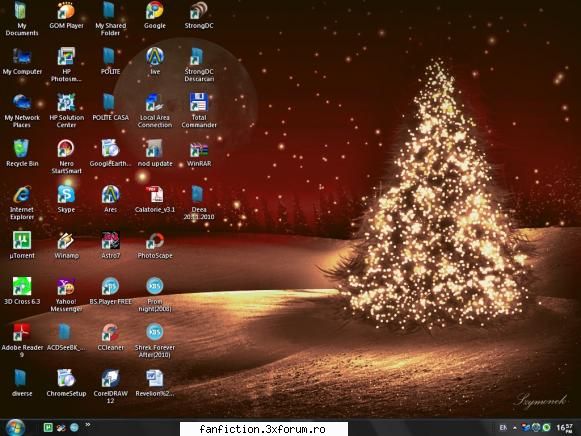Open the POLITE CASA folder
The height and width of the screenshot is (436, 581).
point(110,102)
